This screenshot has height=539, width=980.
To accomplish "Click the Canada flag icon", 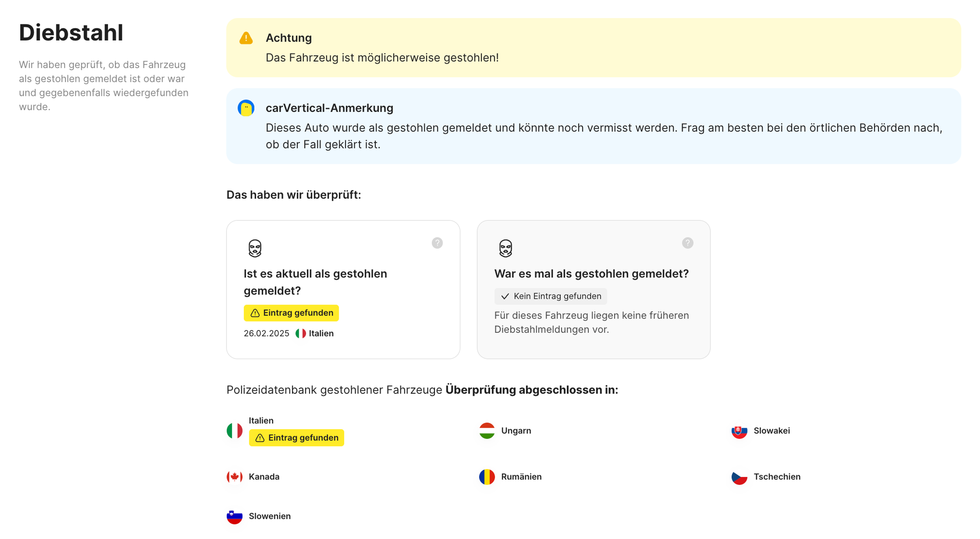I will (234, 477).
